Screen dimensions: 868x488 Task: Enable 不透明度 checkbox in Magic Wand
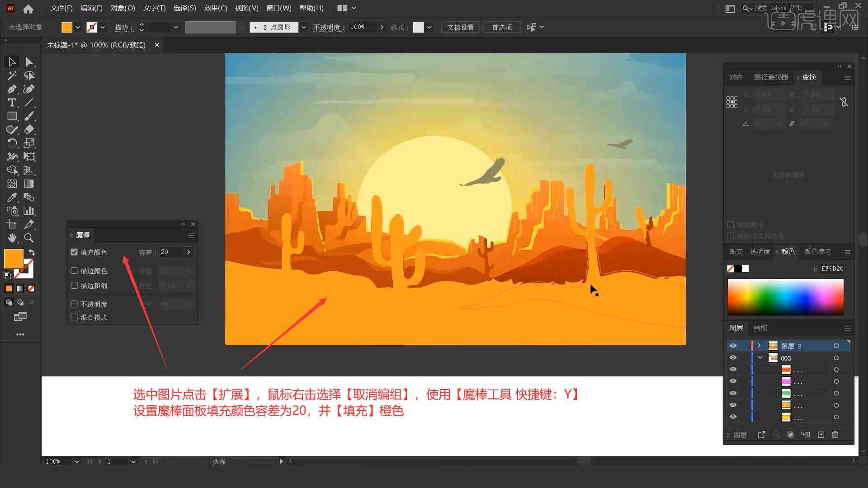point(75,304)
